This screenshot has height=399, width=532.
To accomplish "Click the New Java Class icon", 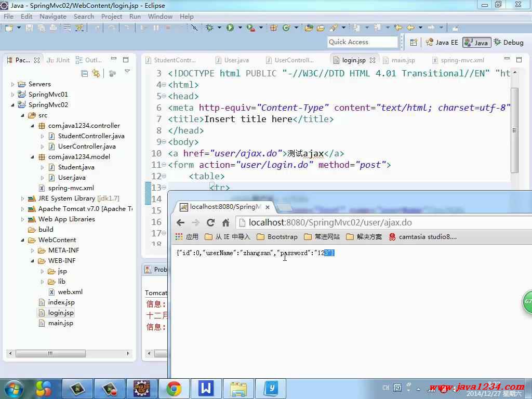I will tap(286, 28).
